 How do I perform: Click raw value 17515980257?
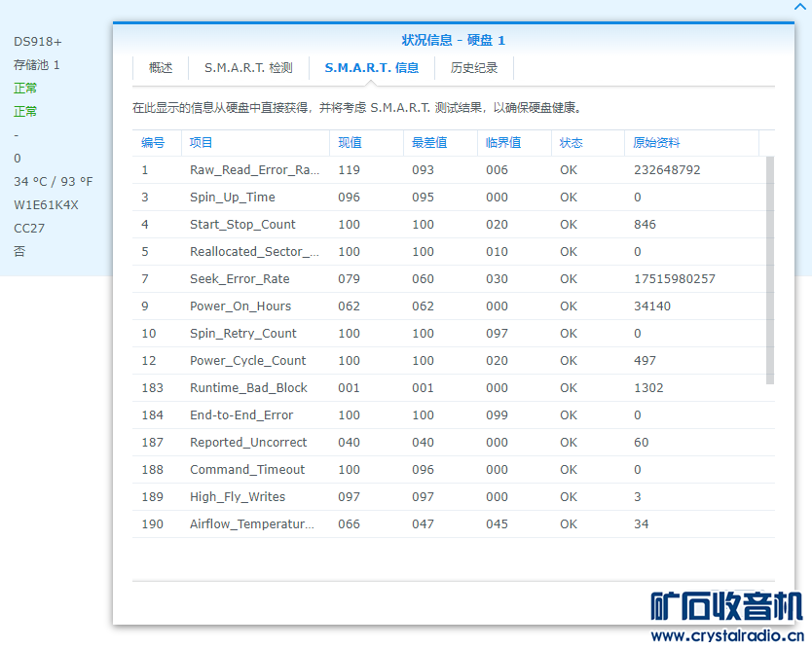click(x=675, y=279)
